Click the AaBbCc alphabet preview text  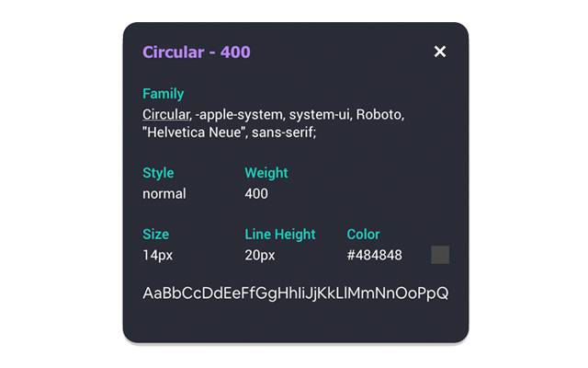[295, 293]
